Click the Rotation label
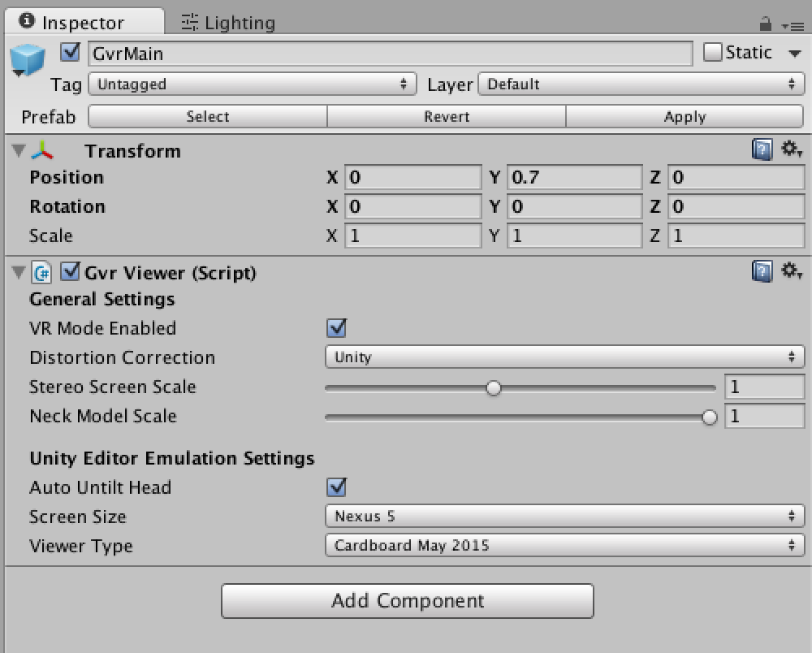The height and width of the screenshot is (653, 812). tap(67, 206)
